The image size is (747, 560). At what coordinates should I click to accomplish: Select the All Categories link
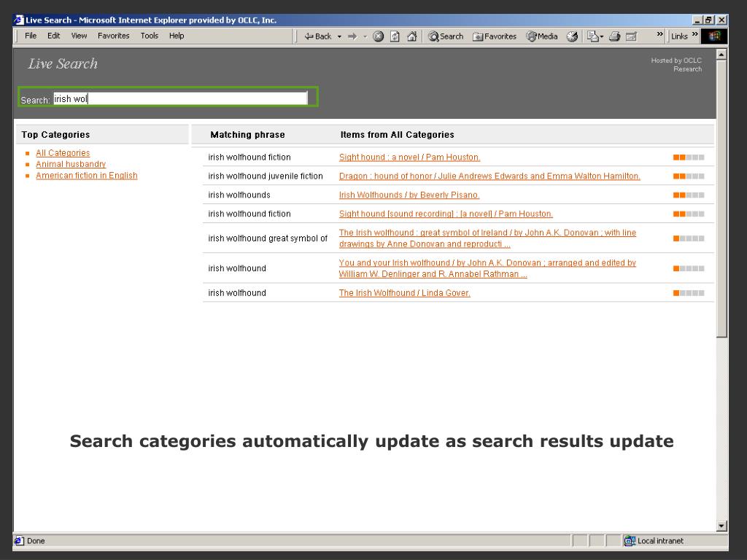tap(63, 153)
